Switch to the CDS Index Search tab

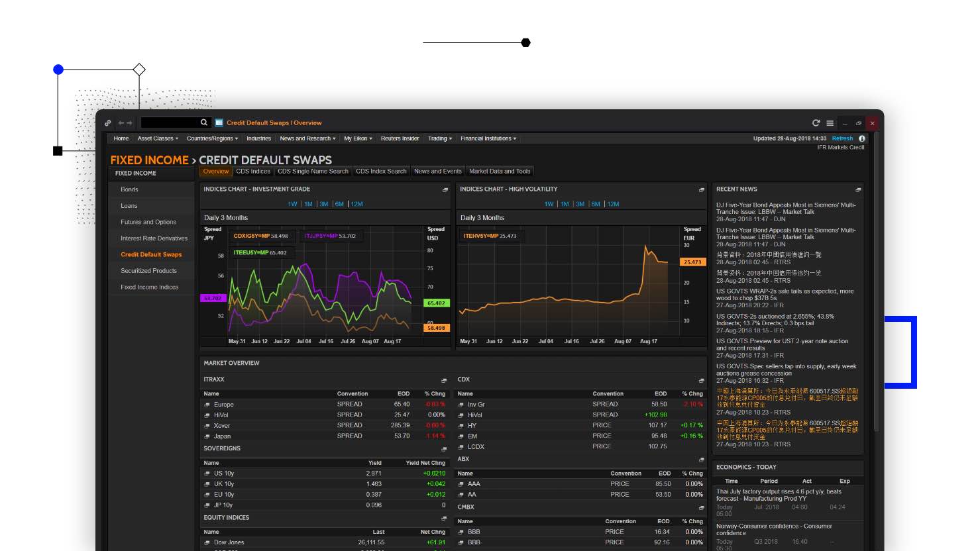[381, 172]
